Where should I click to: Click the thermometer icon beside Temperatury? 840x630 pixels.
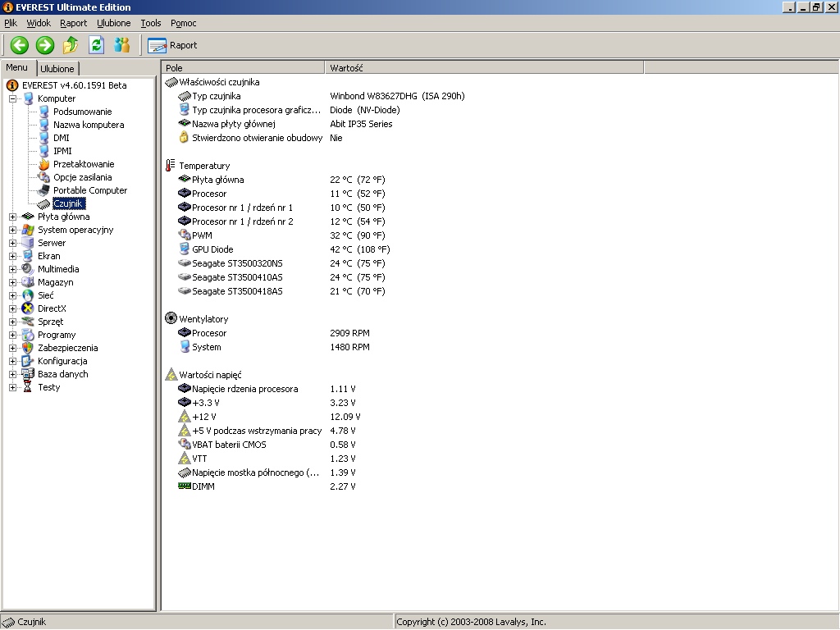[171, 166]
